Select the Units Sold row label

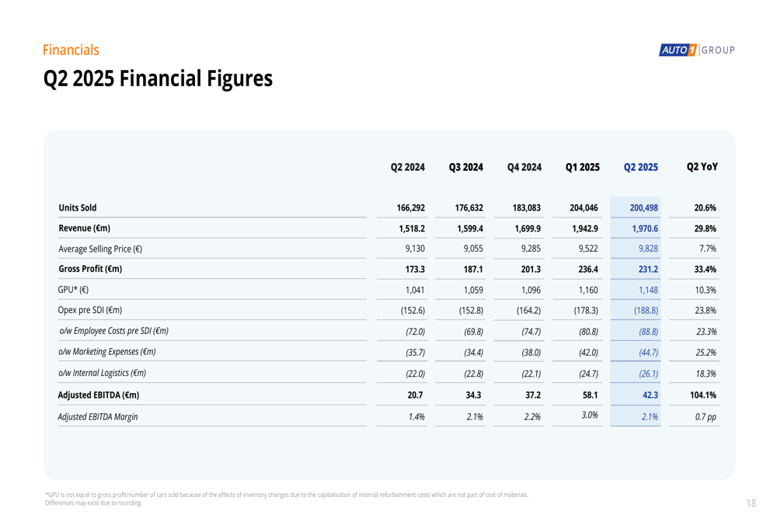[78, 208]
